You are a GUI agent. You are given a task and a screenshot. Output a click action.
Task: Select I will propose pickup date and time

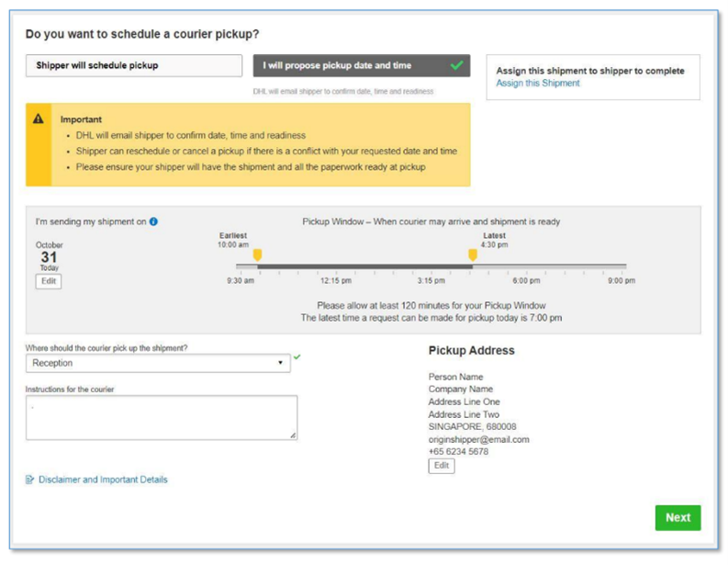point(361,65)
